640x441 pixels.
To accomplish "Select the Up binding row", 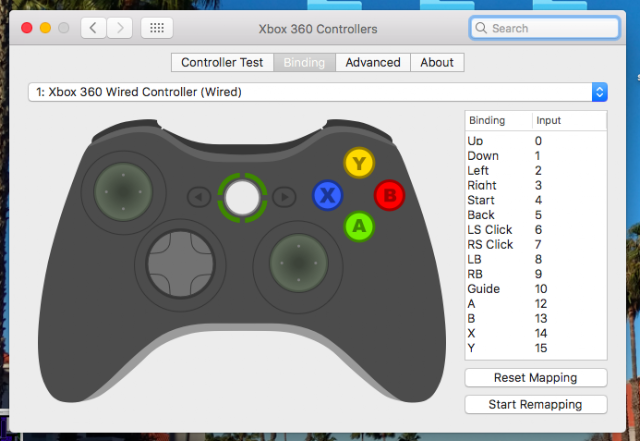I will [x=536, y=141].
